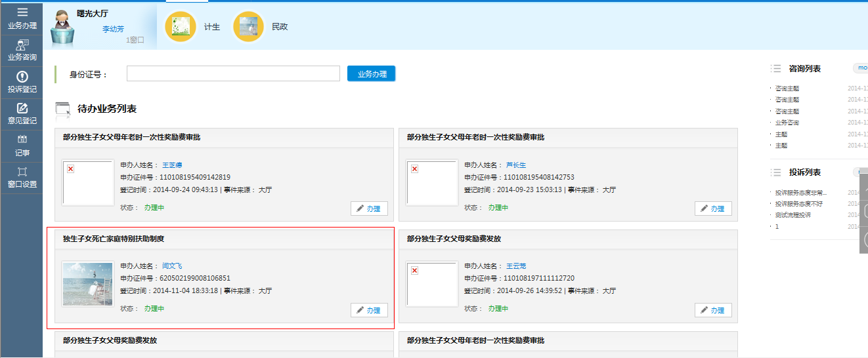Open 窗口设置 in the left sidebar
This screenshot has height=358, width=868.
[x=22, y=177]
